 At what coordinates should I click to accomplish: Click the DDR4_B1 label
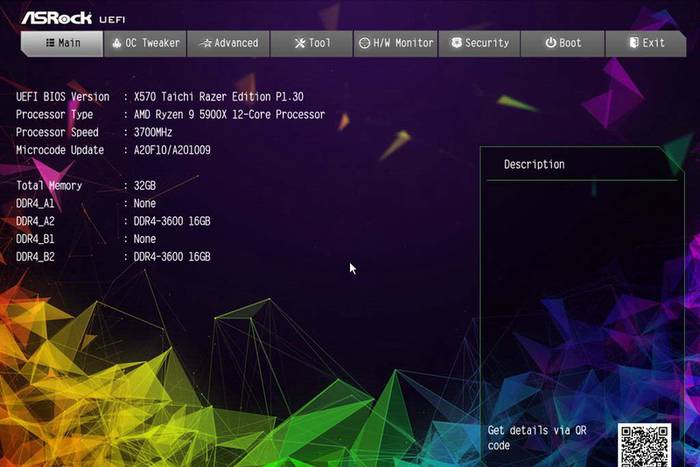click(x=35, y=239)
